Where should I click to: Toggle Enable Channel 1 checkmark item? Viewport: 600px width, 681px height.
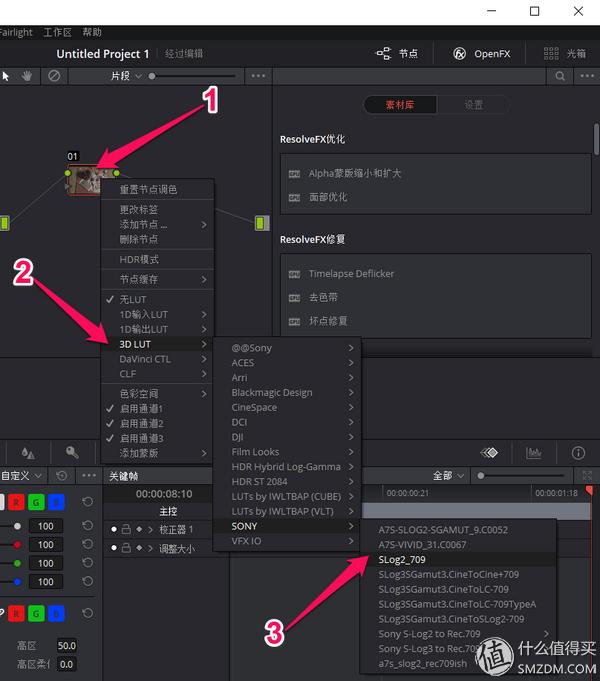coord(141,409)
